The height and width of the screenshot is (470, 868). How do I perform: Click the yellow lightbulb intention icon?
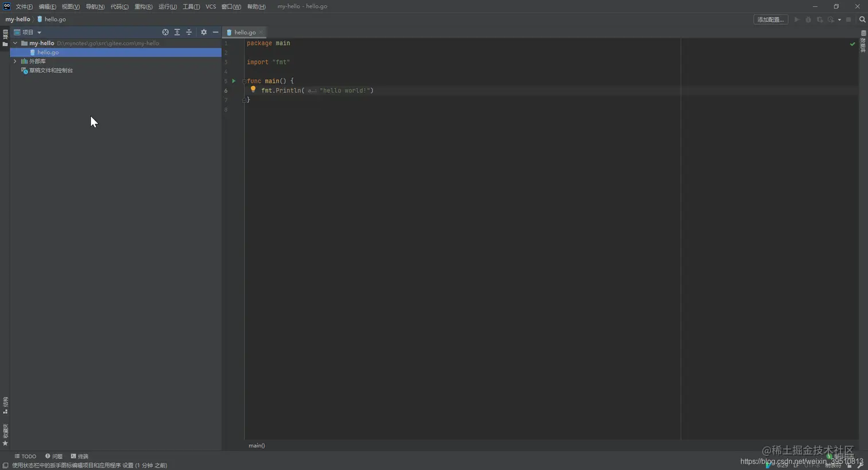253,90
